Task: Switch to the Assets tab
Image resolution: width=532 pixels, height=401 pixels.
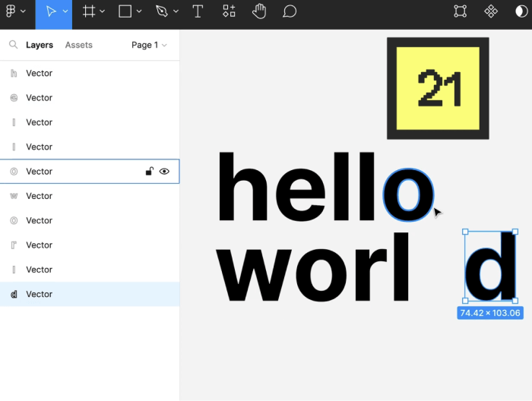Action: [x=78, y=45]
